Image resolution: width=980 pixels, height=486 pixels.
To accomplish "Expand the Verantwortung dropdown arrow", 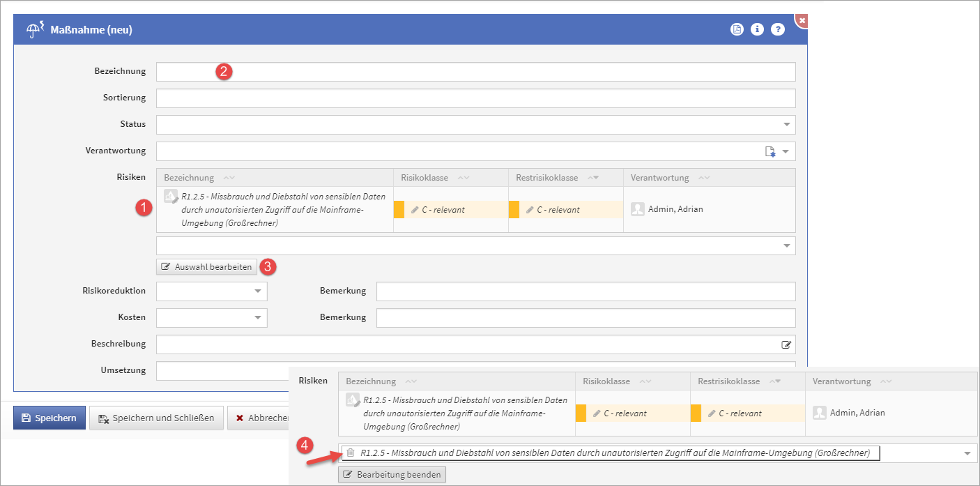I will point(786,151).
